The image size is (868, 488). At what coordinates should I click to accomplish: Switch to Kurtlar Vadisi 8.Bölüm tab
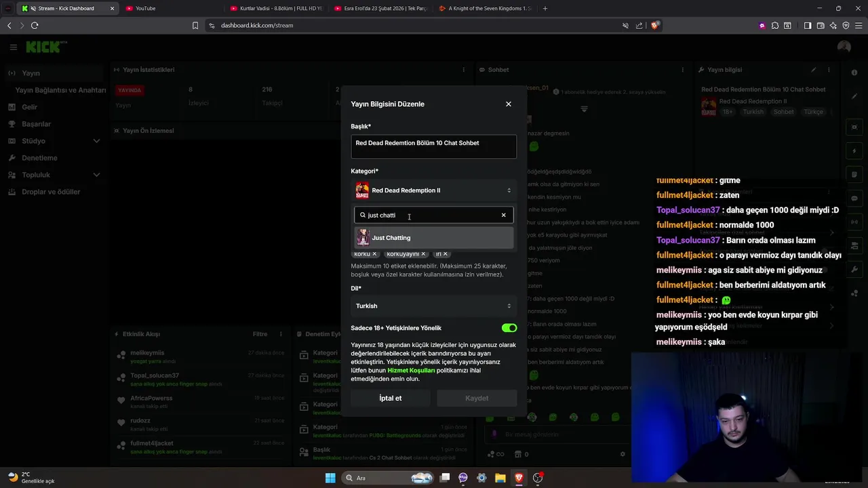tap(278, 8)
